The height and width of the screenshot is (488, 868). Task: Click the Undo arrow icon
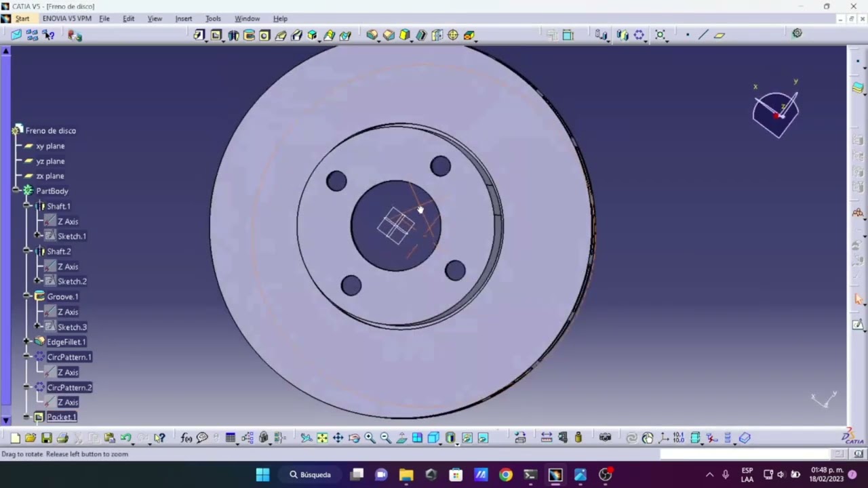pos(125,438)
